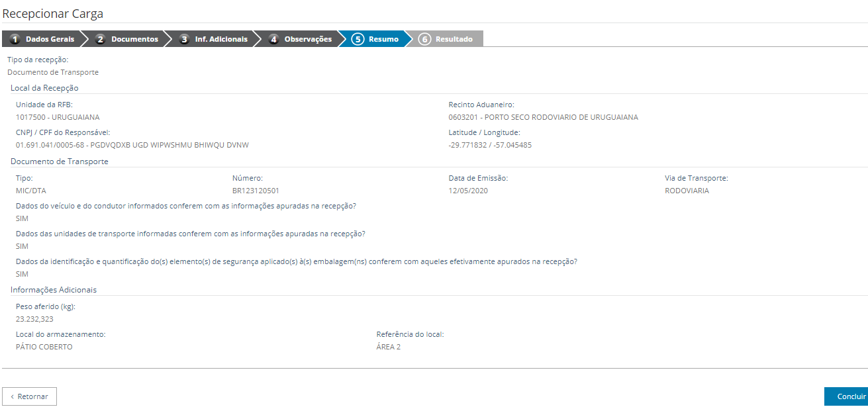This screenshot has width=868, height=411.
Task: Click the Recepcionar Carga page title
Action: (x=53, y=13)
